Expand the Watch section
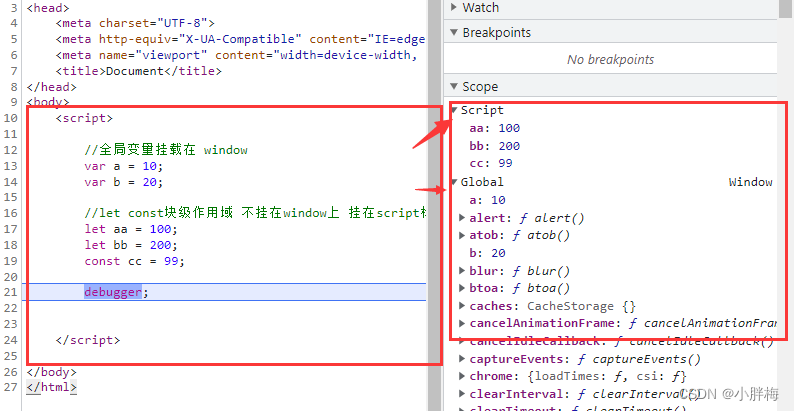Image resolution: width=794 pixels, height=411 pixels. coord(453,8)
